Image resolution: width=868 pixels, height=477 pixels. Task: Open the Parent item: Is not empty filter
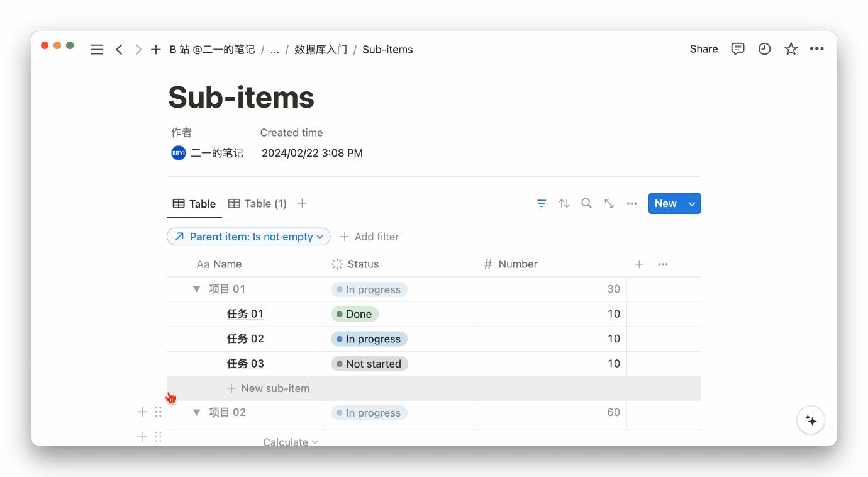(248, 237)
